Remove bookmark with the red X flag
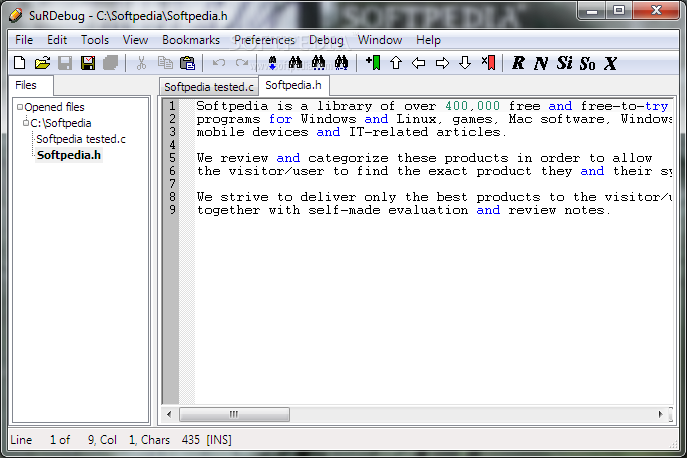This screenshot has width=687, height=458. [488, 63]
